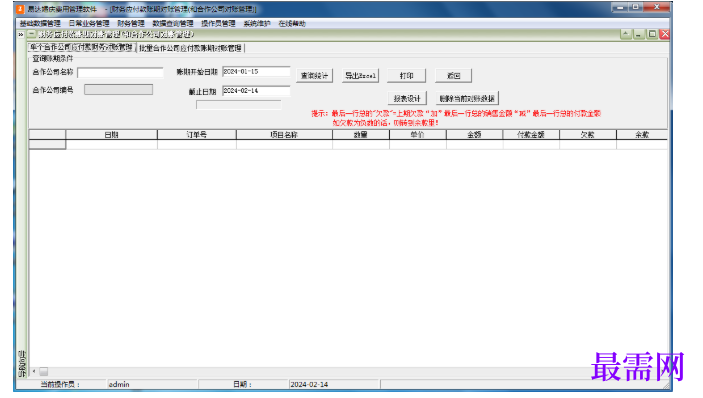Image resolution: width=703 pixels, height=398 pixels.
Task: Click the 欠款 column header
Action: [x=588, y=134]
